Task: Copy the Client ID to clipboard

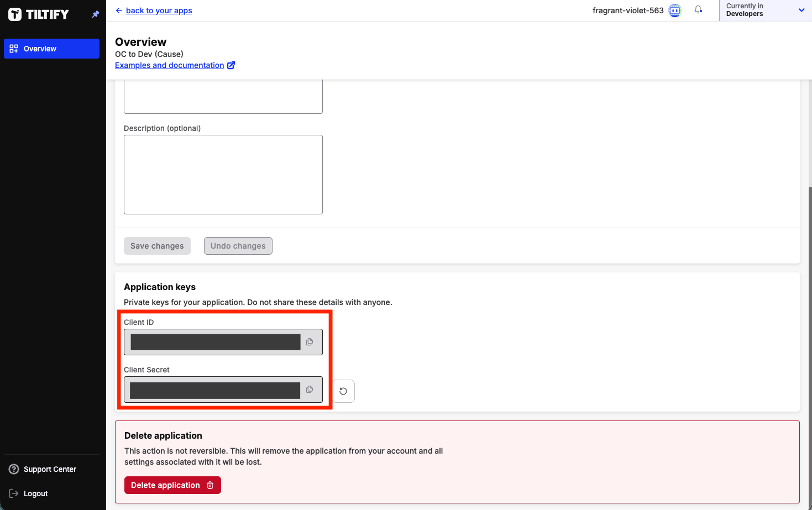Action: click(x=310, y=342)
